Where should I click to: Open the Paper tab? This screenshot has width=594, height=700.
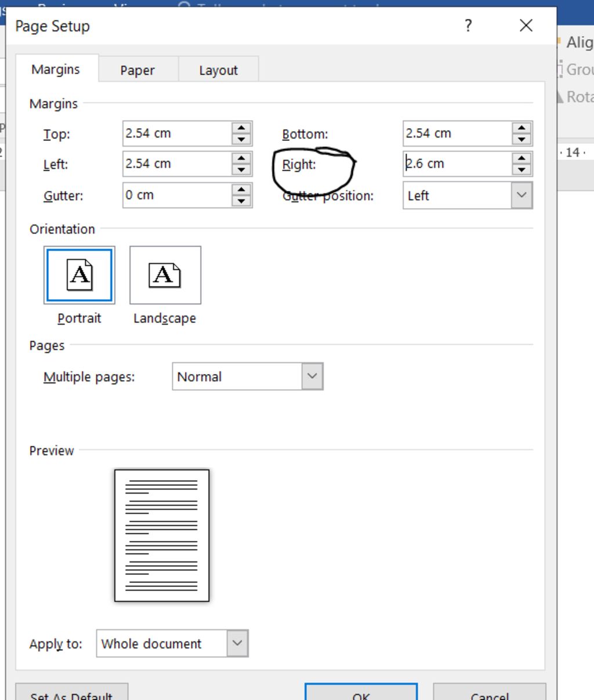[137, 70]
